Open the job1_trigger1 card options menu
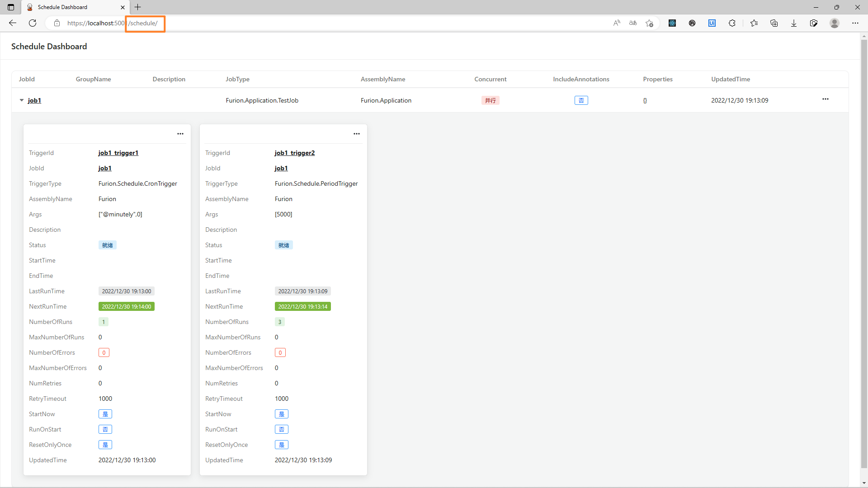 pyautogui.click(x=180, y=134)
